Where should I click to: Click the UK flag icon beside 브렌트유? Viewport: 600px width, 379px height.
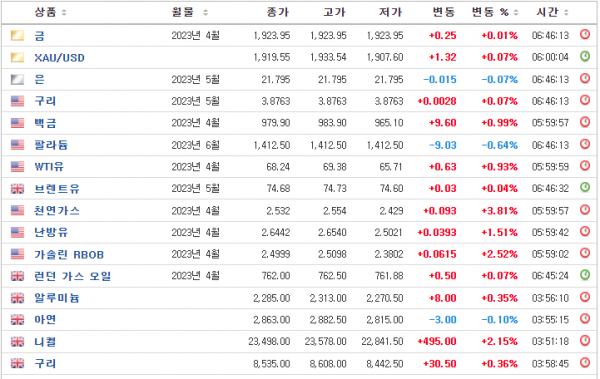pos(17,189)
